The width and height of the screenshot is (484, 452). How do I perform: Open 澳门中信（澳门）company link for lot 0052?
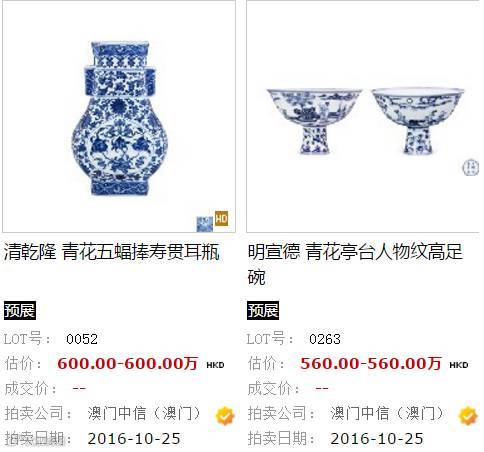pos(144,414)
